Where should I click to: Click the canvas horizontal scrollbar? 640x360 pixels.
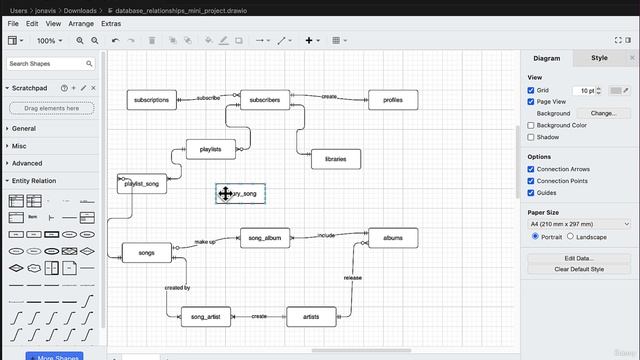pyautogui.click(x=361, y=350)
